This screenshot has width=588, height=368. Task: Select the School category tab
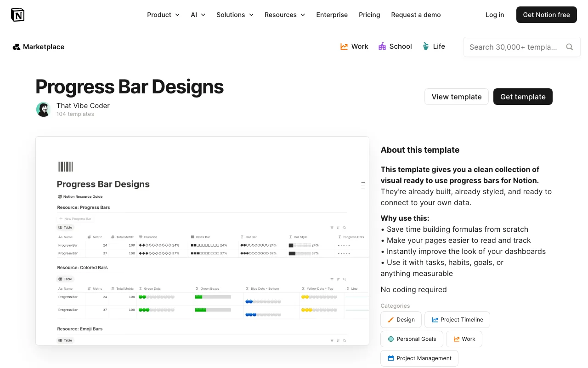click(395, 46)
